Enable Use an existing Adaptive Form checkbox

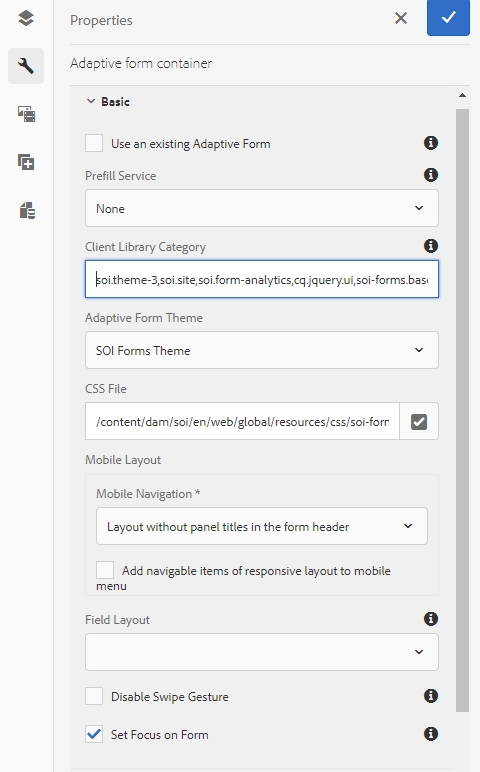[x=94, y=143]
